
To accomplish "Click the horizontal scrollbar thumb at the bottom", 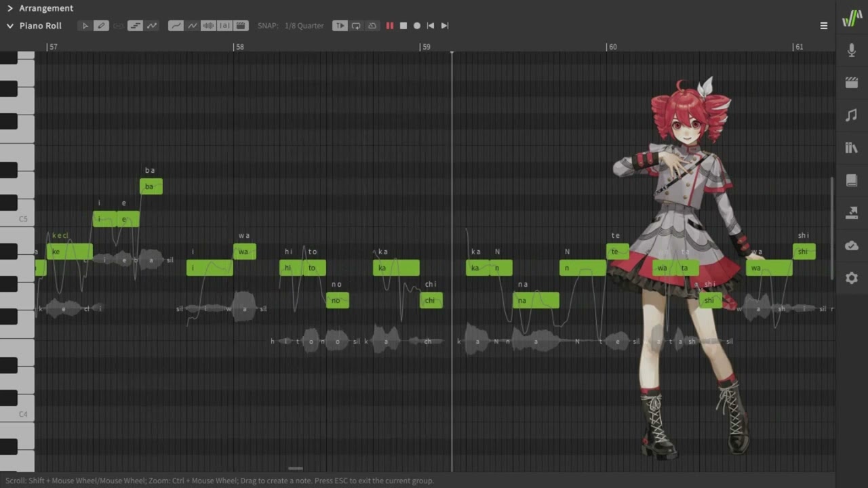I will point(295,468).
